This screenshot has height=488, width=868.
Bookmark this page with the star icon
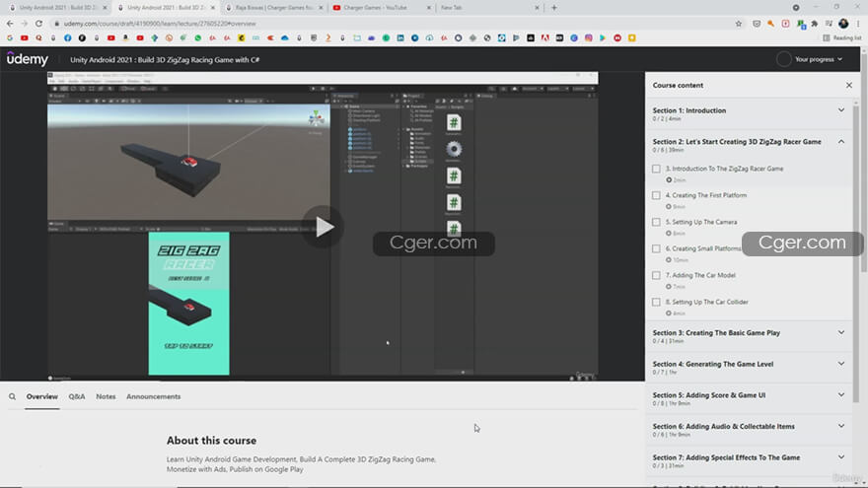[739, 24]
